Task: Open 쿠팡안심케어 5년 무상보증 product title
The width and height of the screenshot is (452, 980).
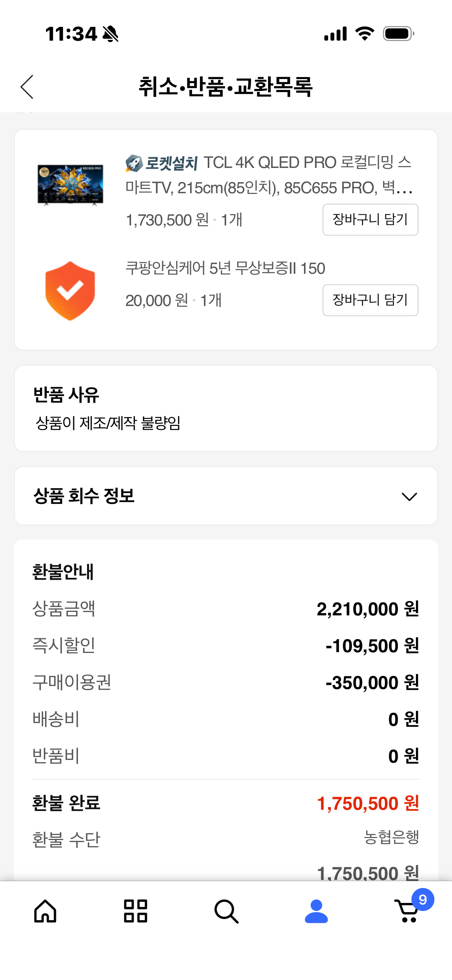Action: pos(225,268)
